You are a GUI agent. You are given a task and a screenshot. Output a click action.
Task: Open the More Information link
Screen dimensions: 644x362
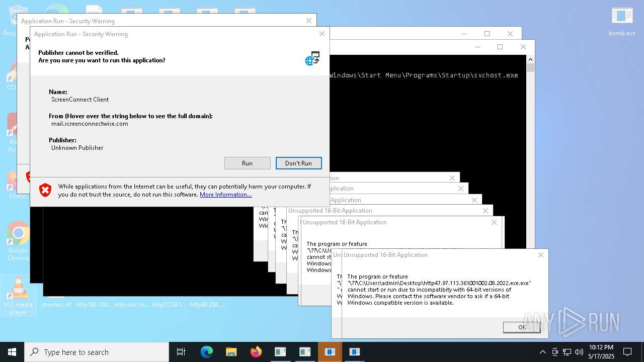point(226,195)
